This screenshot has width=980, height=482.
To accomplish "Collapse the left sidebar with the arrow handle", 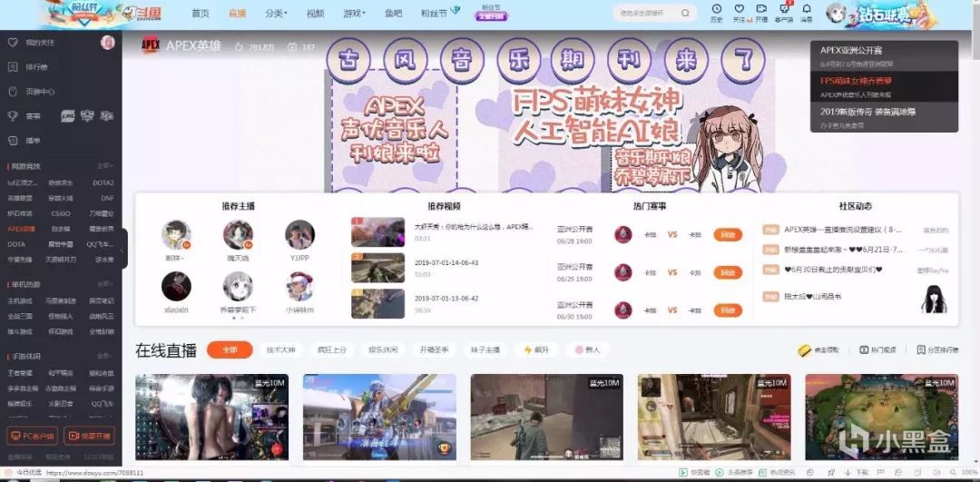I will (124, 248).
